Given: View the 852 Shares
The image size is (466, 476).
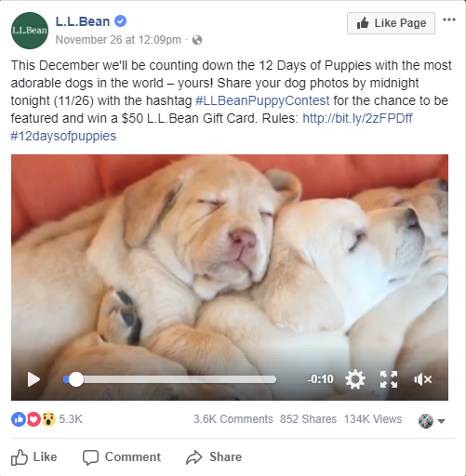Looking at the screenshot, I should click(308, 419).
